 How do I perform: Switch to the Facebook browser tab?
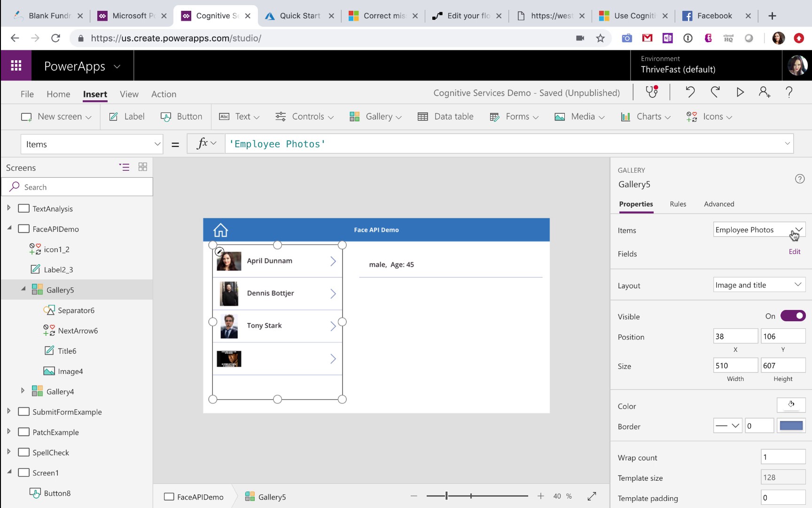click(x=714, y=16)
